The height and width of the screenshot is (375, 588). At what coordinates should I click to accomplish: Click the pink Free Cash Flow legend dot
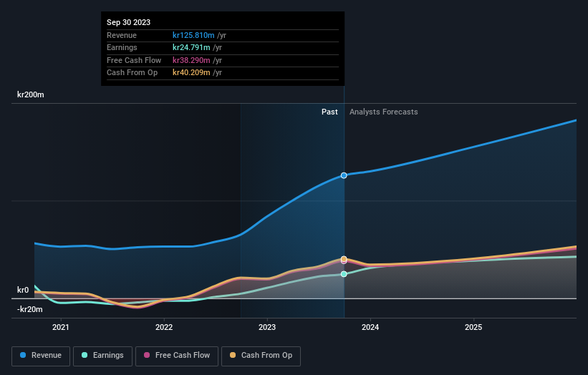coord(147,355)
